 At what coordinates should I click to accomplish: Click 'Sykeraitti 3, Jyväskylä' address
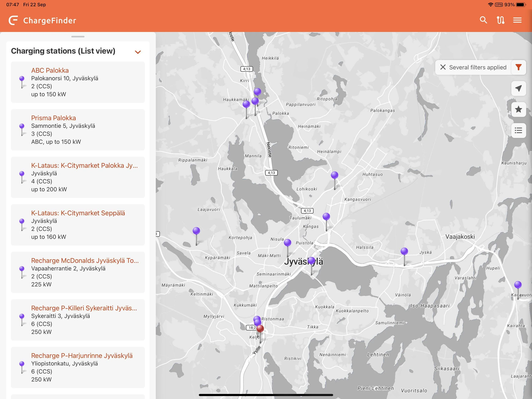point(61,316)
